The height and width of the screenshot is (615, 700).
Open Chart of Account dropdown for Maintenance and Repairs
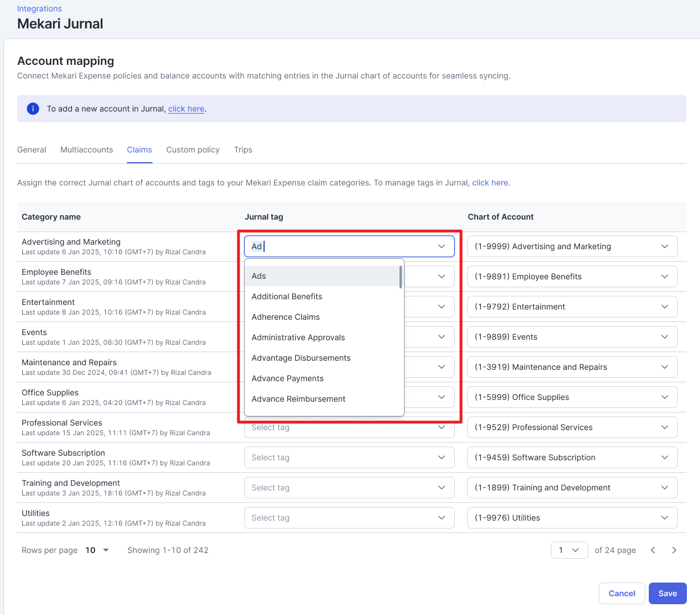point(573,367)
